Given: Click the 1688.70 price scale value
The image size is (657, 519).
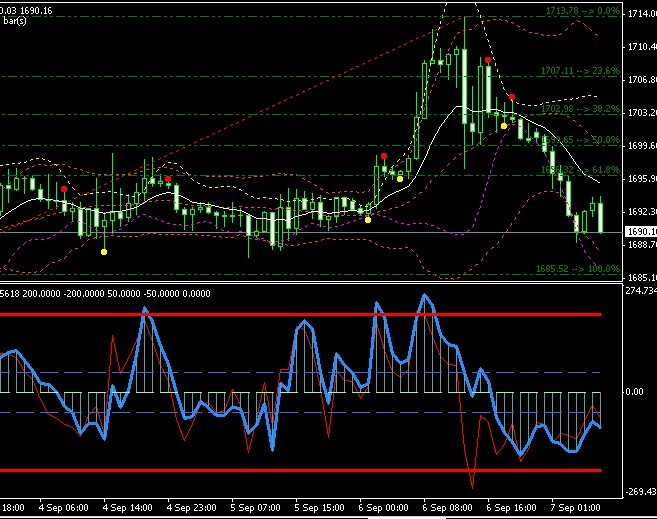Looking at the screenshot, I should [x=642, y=245].
